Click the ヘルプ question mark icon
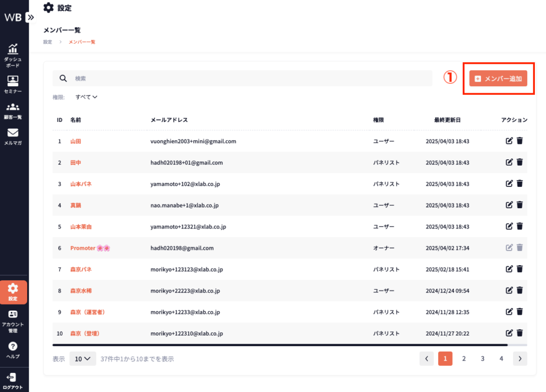The image size is (546, 392). point(13,347)
